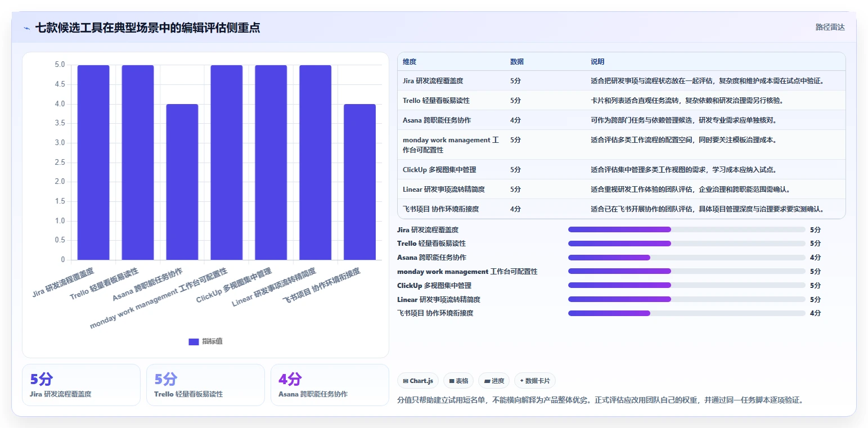
Task: Select the Chart.js chip
Action: 418,381
